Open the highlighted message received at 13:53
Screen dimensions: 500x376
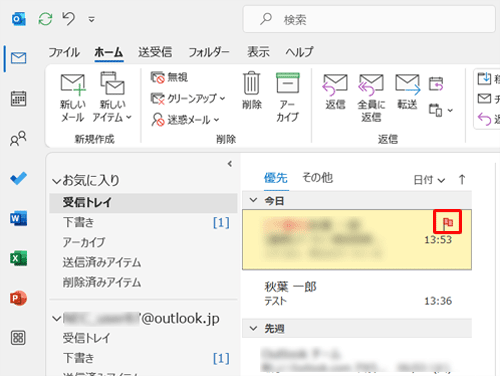click(357, 239)
